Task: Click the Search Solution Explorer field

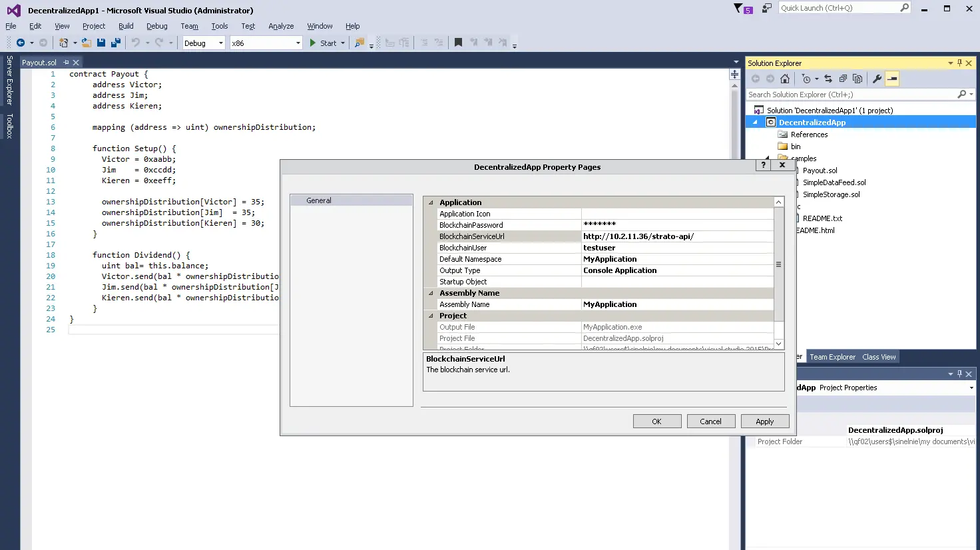Action: pyautogui.click(x=852, y=95)
